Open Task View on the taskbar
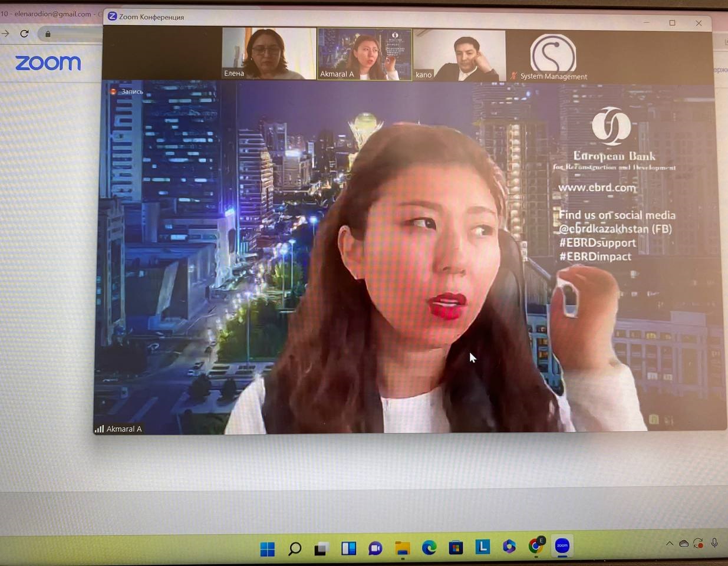 321,549
